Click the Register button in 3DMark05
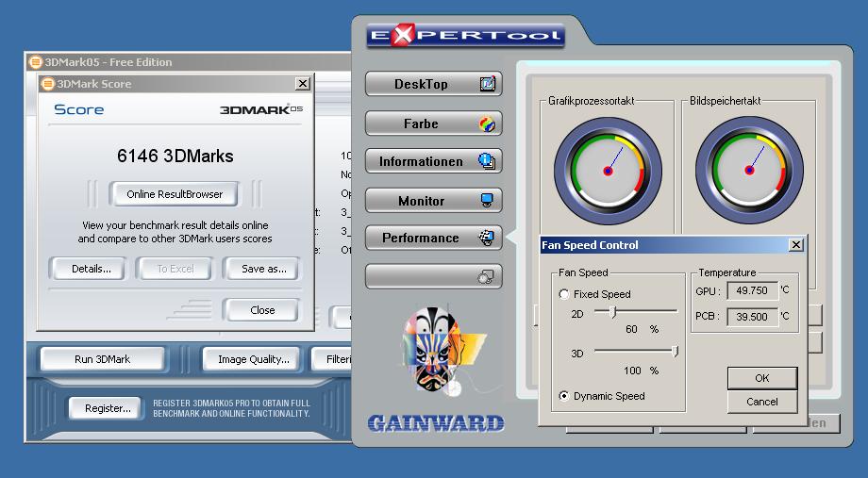 click(108, 408)
